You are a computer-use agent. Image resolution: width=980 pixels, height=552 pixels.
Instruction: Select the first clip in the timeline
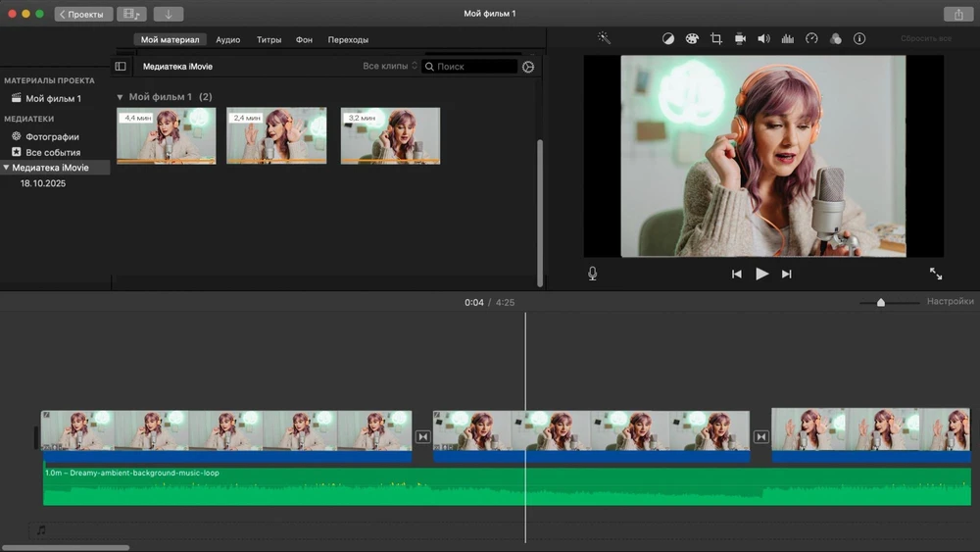[x=226, y=430]
